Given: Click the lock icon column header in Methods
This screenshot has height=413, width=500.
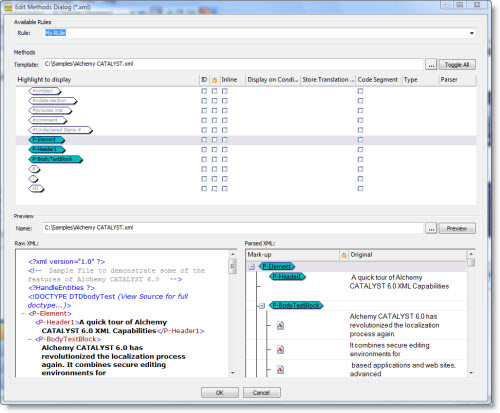Looking at the screenshot, I should pos(214,80).
